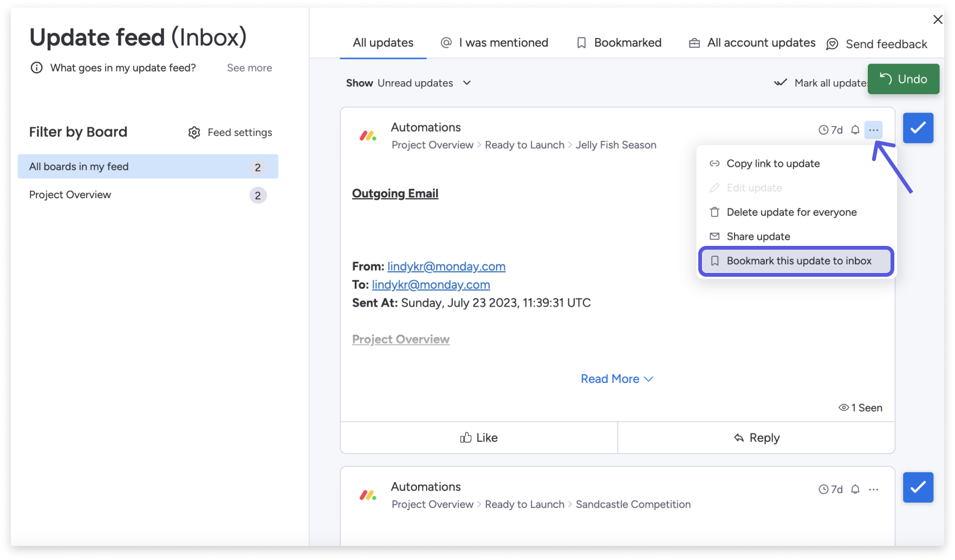
Task: Click Mark all updates as read
Action: pyautogui.click(x=821, y=83)
